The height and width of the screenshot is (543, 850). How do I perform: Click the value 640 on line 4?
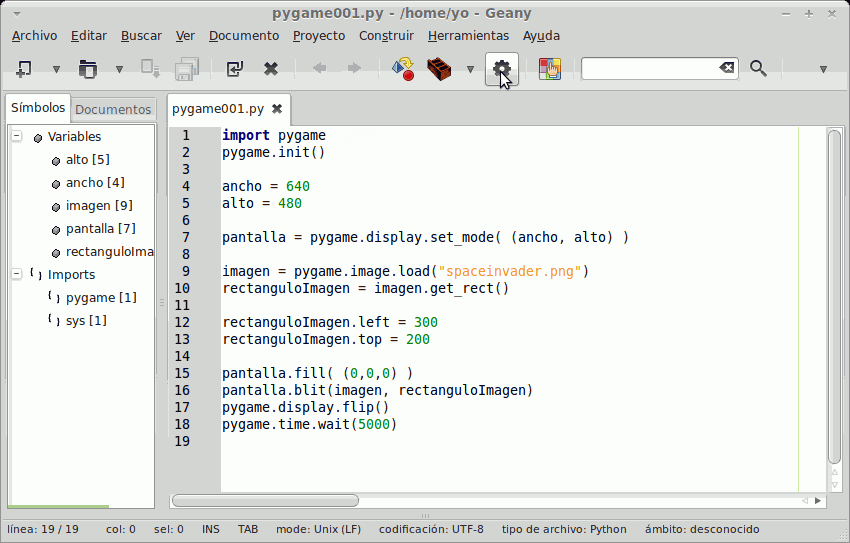(x=298, y=186)
